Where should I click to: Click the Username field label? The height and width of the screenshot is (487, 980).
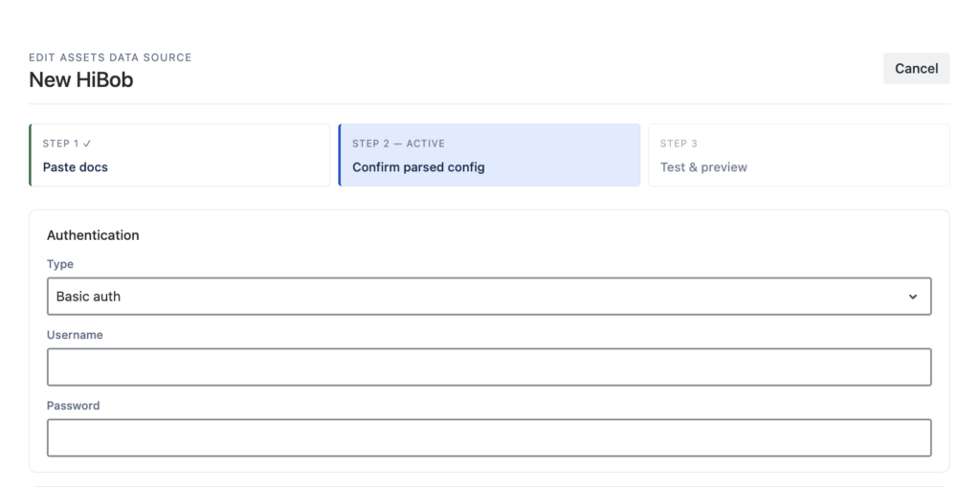click(75, 335)
